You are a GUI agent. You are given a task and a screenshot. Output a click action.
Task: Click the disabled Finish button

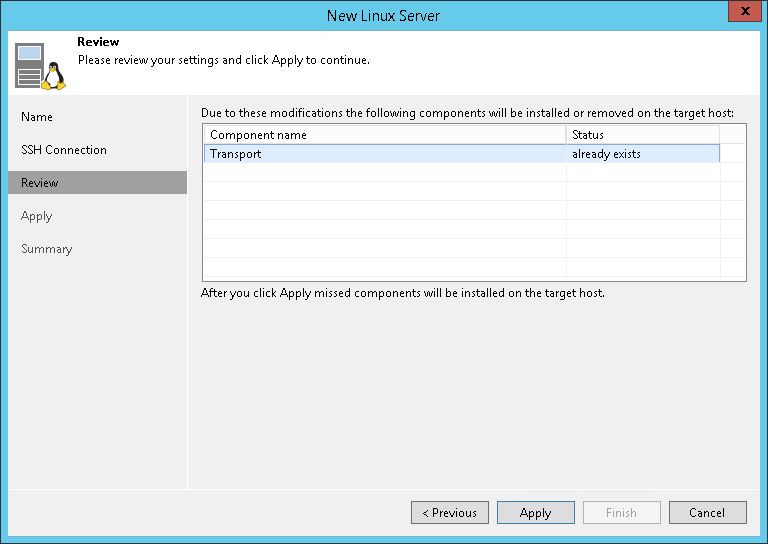(620, 513)
